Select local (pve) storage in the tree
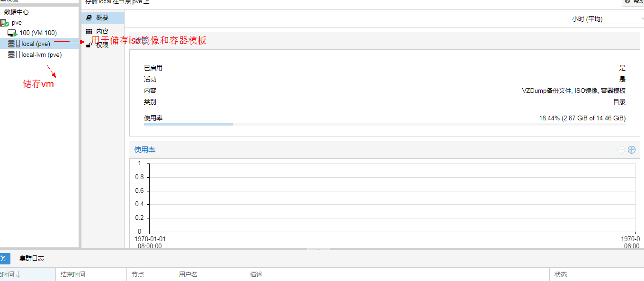Image resolution: width=644 pixels, height=281 pixels. pos(36,44)
